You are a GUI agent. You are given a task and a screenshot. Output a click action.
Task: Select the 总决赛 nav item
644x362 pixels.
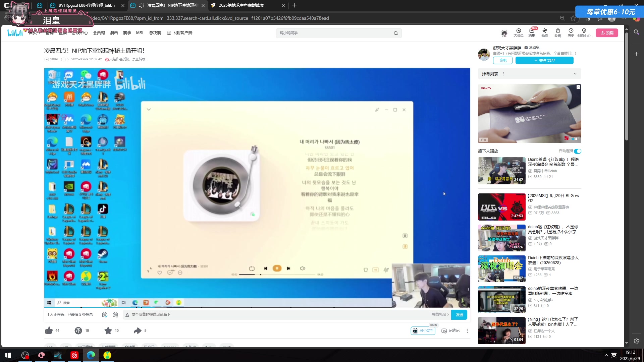(155, 33)
